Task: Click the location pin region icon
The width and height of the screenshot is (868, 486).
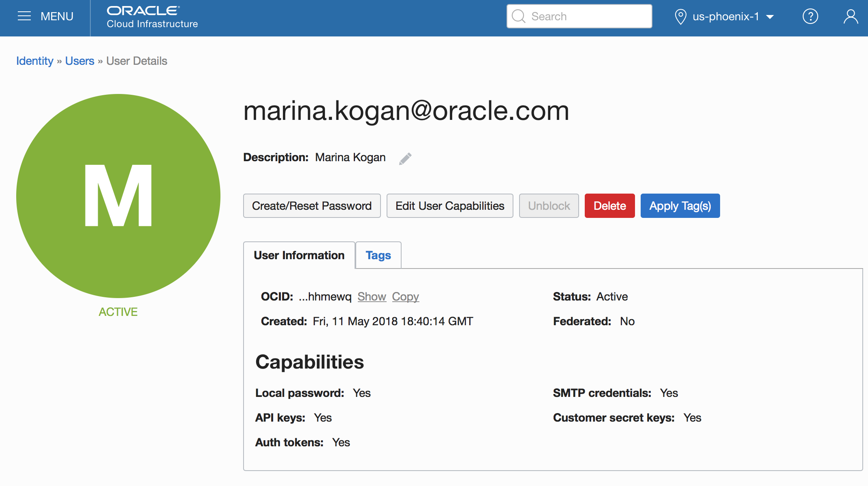Action: click(680, 17)
